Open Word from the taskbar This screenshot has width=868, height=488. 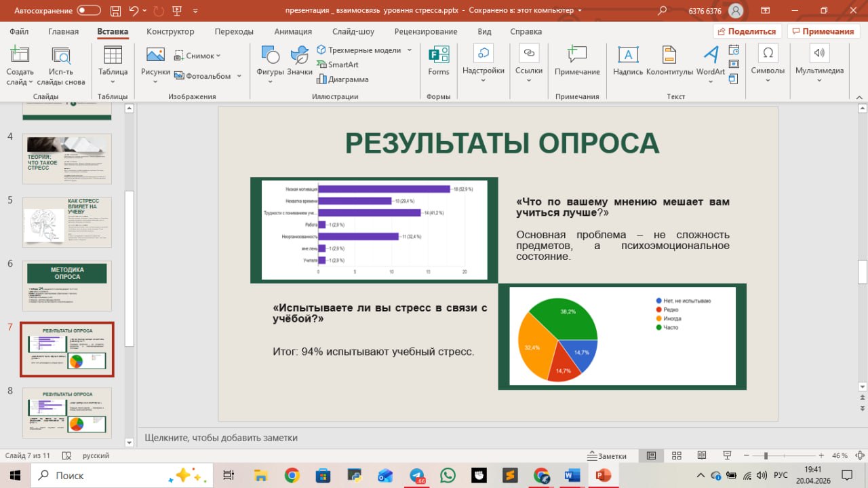[572, 475]
